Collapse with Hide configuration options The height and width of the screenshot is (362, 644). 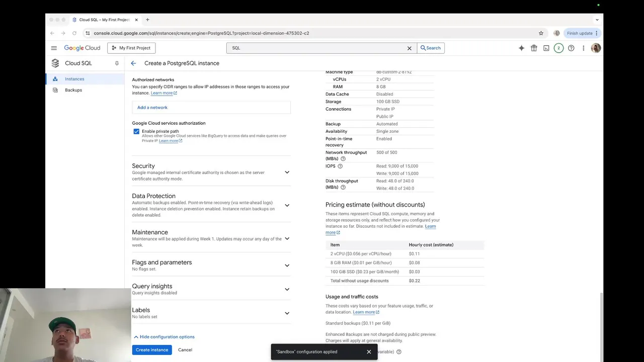point(164,337)
